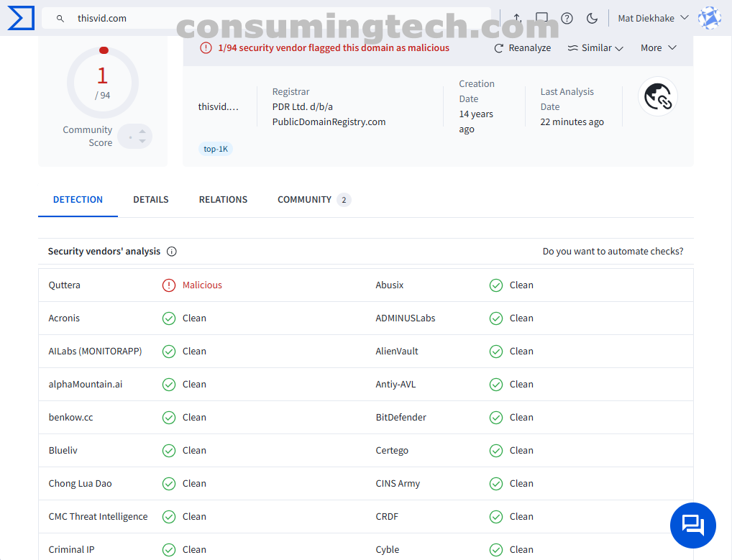Switch to the Details tab

pos(151,200)
